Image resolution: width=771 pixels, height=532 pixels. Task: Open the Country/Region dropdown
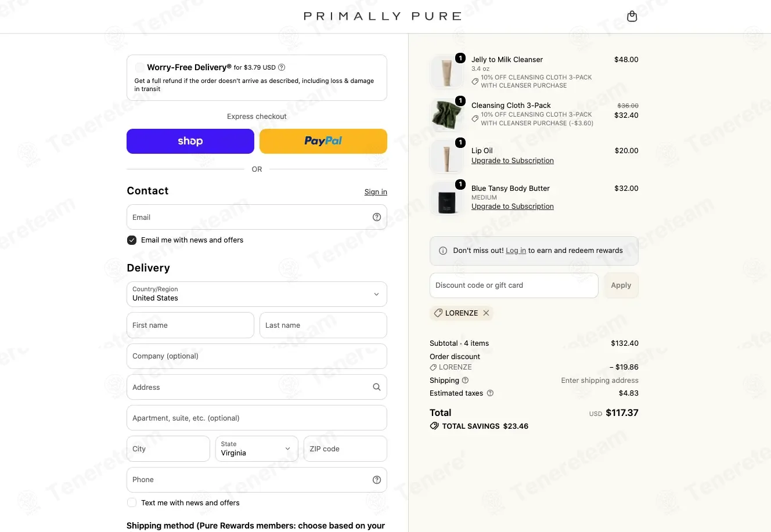pyautogui.click(x=257, y=294)
